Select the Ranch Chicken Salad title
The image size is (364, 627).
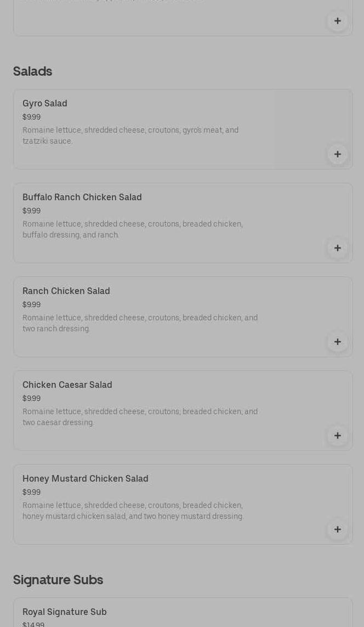pos(66,291)
